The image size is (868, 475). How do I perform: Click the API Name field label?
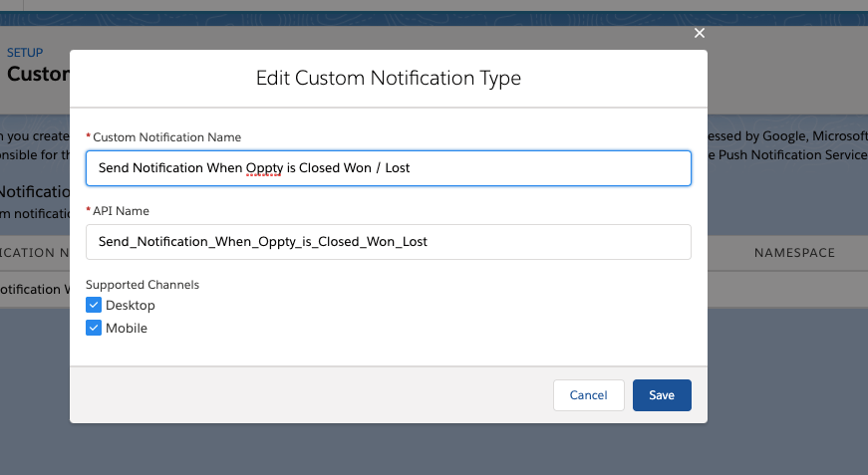coord(122,211)
